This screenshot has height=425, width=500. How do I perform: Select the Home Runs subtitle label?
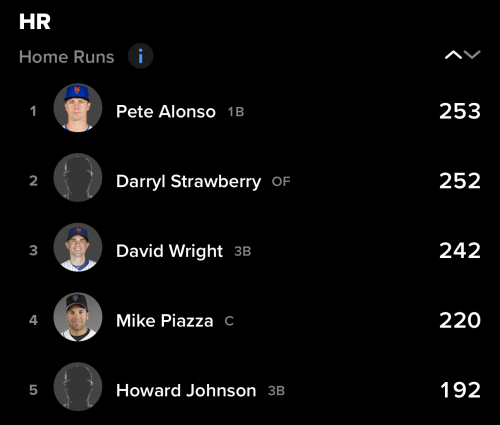coord(66,57)
